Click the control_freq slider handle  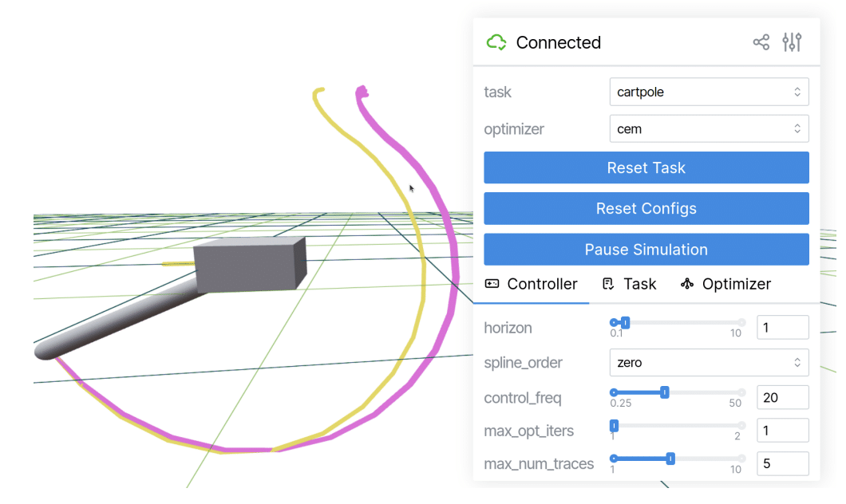(x=665, y=392)
